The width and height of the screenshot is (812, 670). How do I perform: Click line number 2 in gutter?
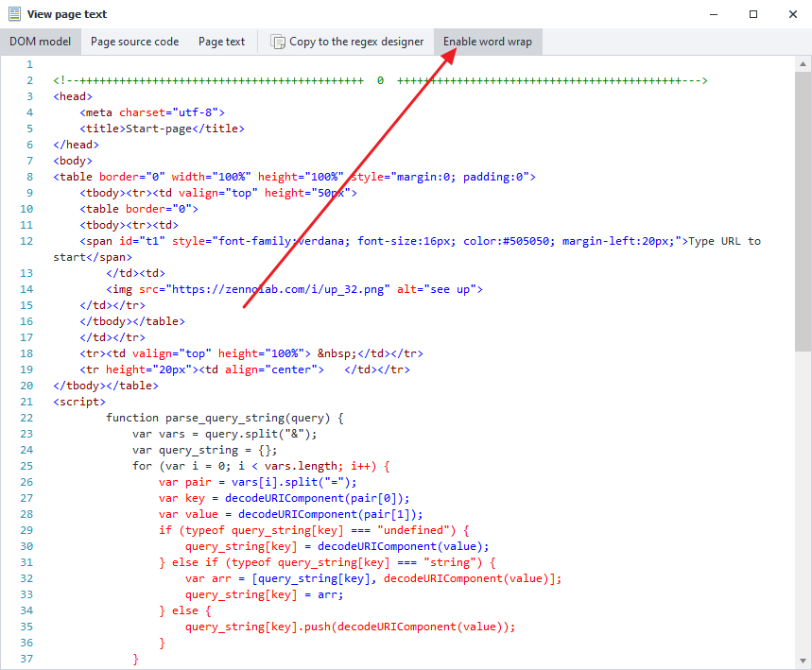(x=30, y=80)
